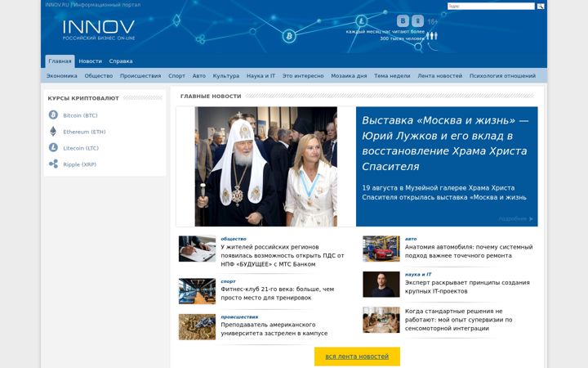Select the Главная tab
This screenshot has width=588, height=368.
pos(60,61)
